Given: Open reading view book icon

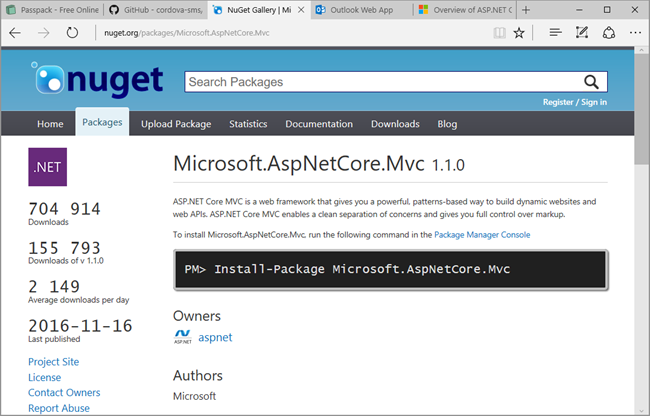Looking at the screenshot, I should tap(500, 33).
